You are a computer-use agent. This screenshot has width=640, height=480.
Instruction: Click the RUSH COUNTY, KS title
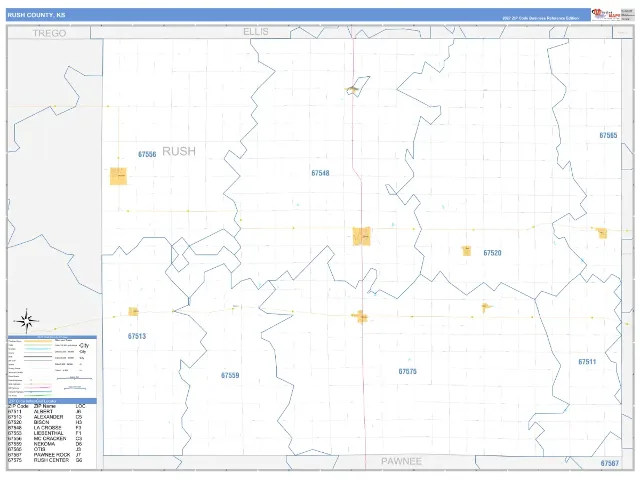pyautogui.click(x=36, y=15)
